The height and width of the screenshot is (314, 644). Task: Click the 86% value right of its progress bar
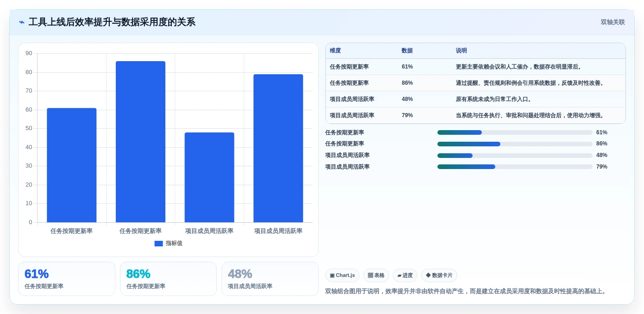point(602,144)
